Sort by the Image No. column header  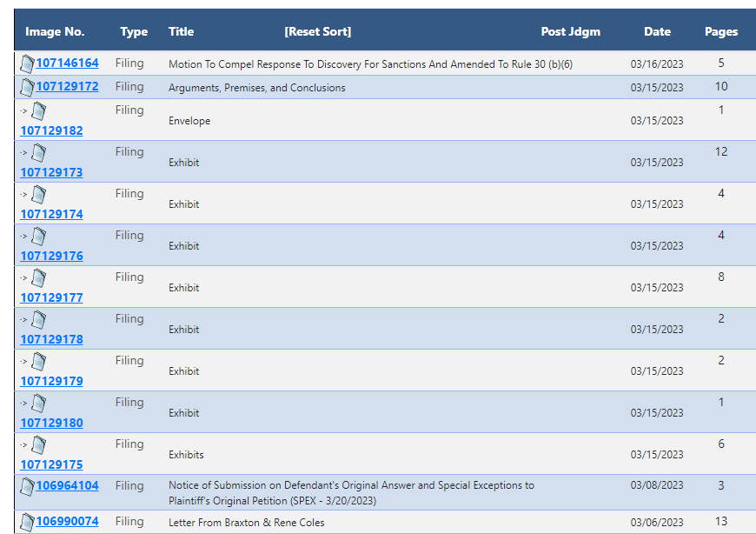click(55, 32)
